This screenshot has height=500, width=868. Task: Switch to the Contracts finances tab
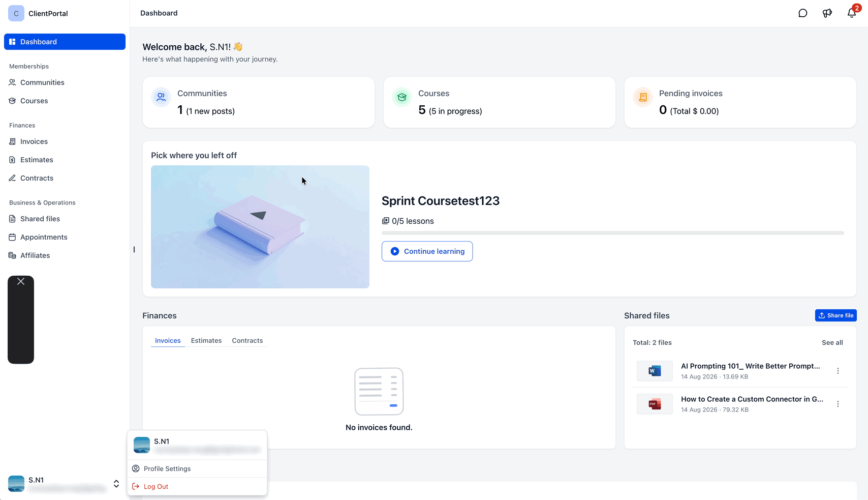coord(247,341)
